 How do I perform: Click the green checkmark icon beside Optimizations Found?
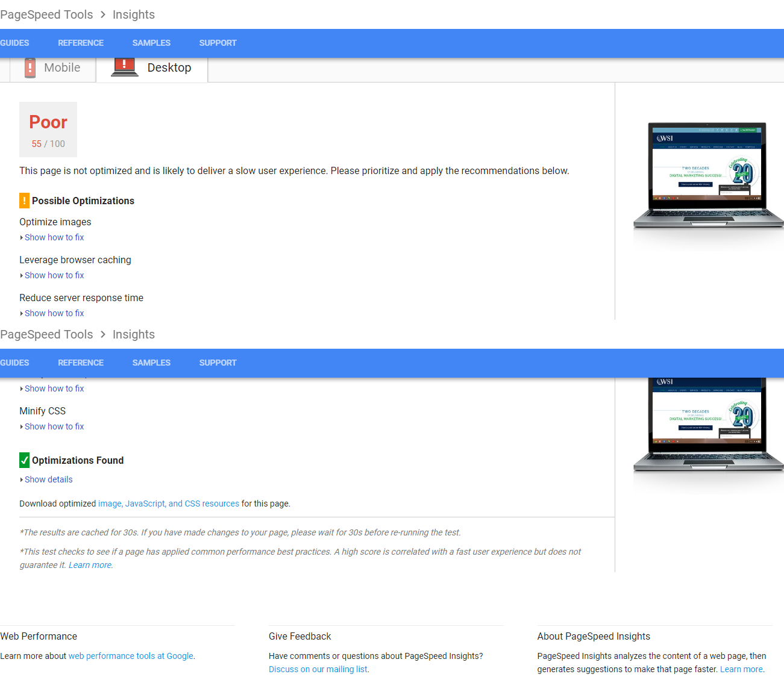[x=24, y=460]
